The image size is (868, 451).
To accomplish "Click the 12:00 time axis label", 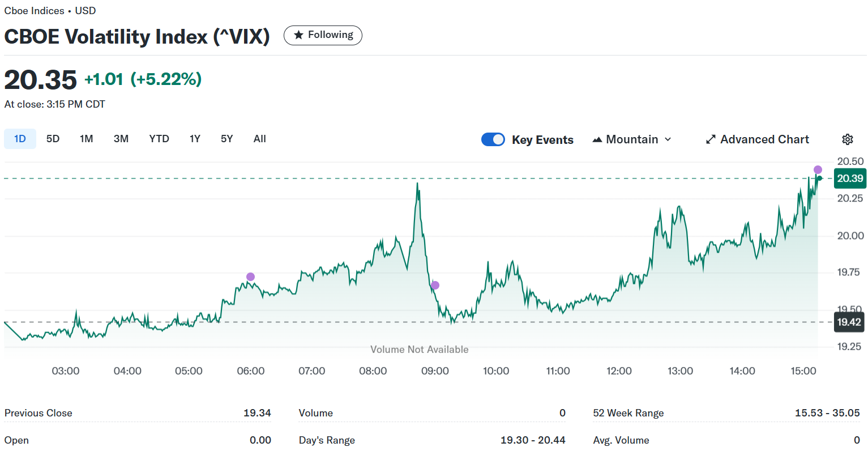I will [x=619, y=371].
